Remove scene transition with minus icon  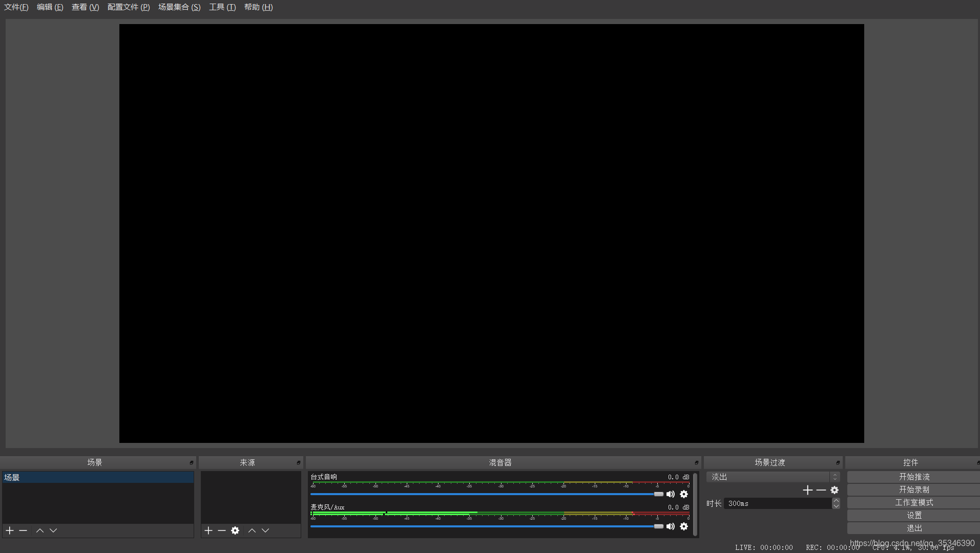(821, 490)
